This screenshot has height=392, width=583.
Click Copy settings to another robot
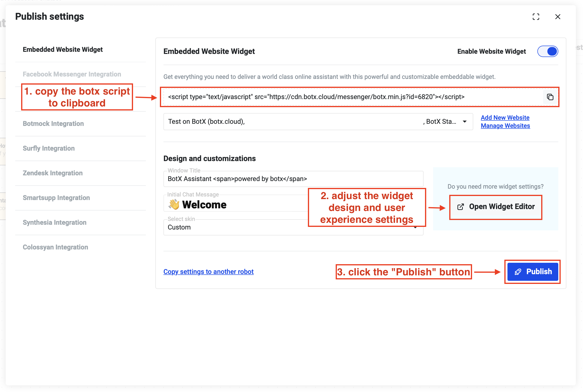[209, 272]
